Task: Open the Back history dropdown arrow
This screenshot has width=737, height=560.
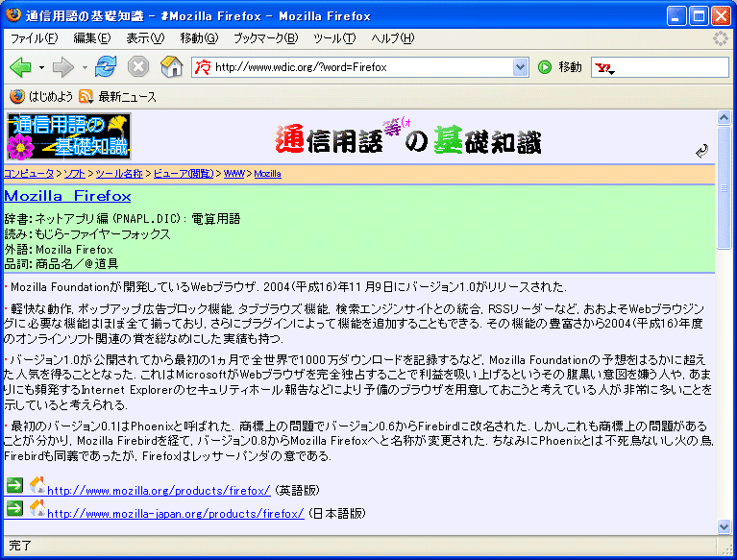Action: tap(41, 67)
